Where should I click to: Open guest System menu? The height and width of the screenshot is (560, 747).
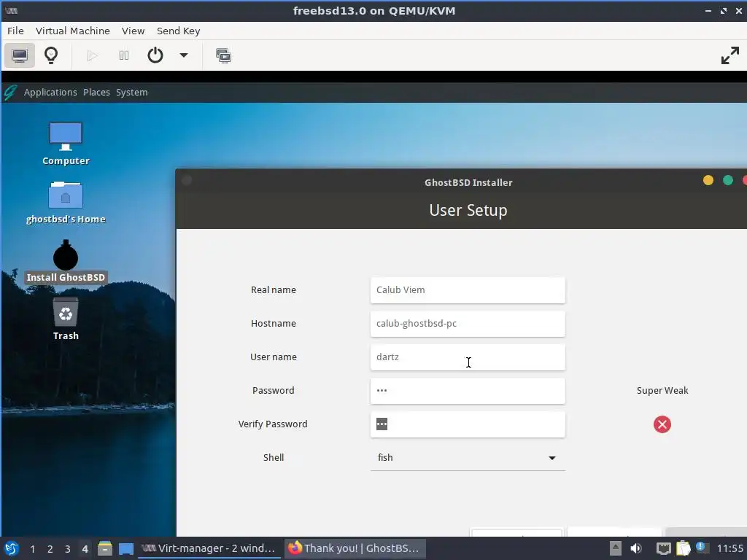tap(132, 93)
